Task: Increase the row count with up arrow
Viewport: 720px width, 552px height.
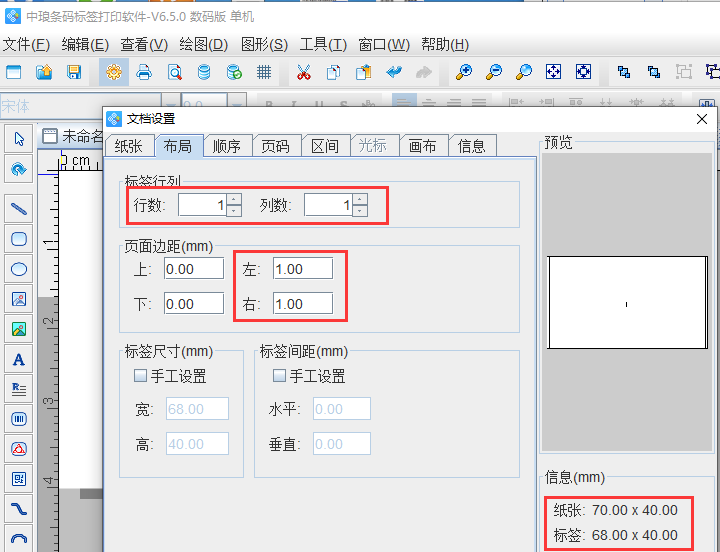Action: pyautogui.click(x=234, y=199)
